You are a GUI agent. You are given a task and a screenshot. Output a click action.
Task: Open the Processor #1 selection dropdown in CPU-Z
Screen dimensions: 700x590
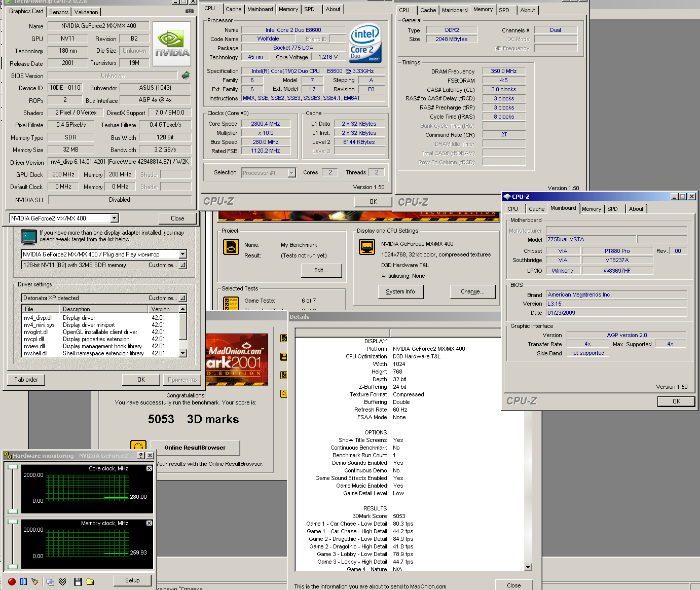click(x=291, y=173)
